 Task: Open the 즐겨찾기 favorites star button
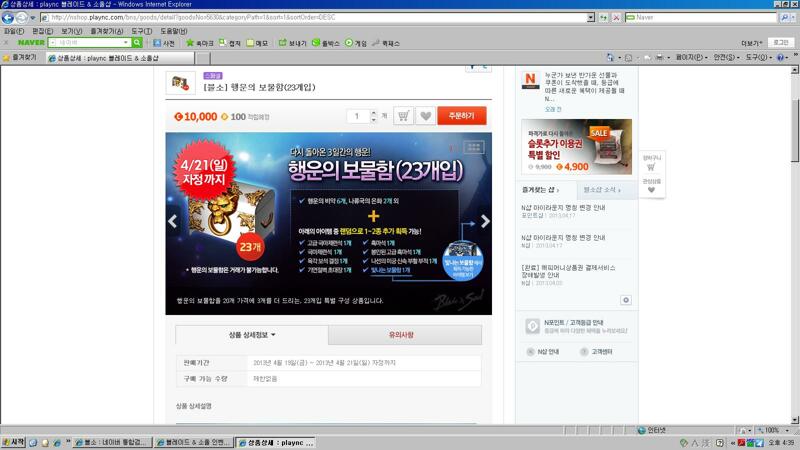click(x=19, y=58)
